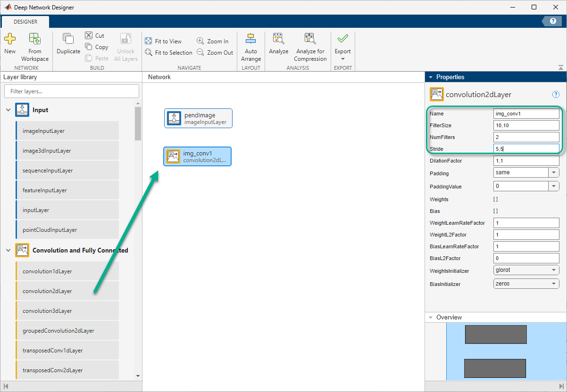567x392 pixels.
Task: Edit the Stride field
Action: click(x=526, y=149)
